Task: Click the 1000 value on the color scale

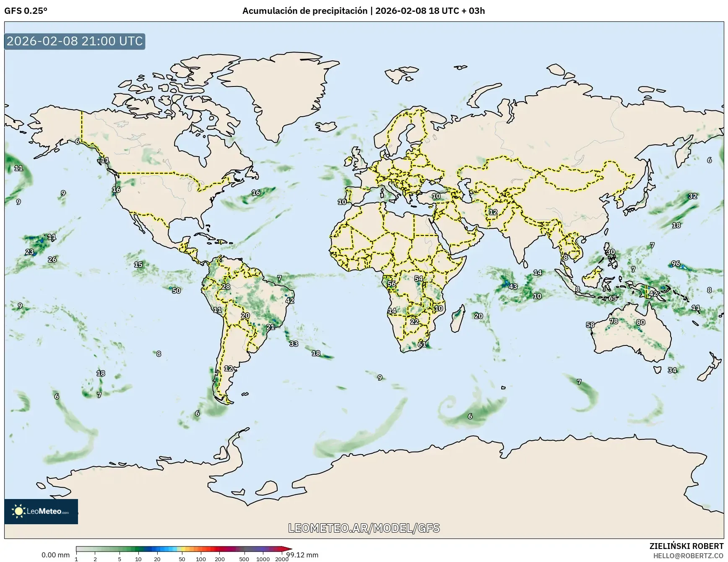Action: (263, 559)
